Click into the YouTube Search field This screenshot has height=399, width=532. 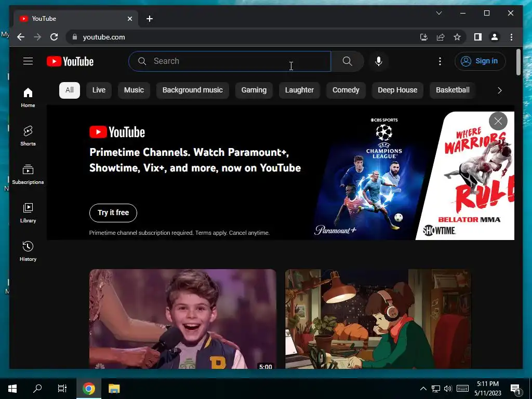pos(230,61)
